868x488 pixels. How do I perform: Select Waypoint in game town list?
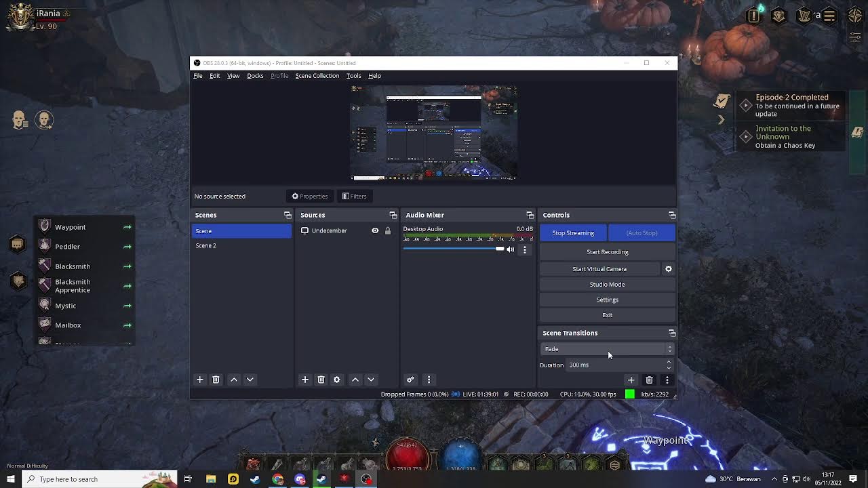85,227
